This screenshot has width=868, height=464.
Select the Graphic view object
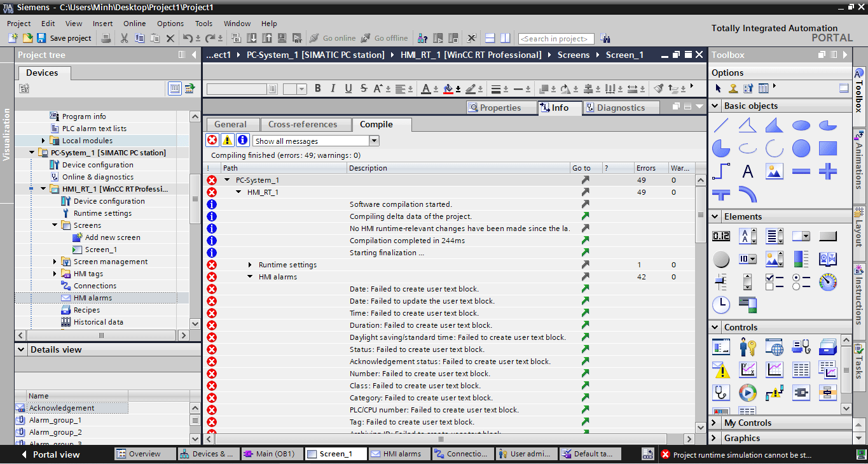[x=774, y=171]
